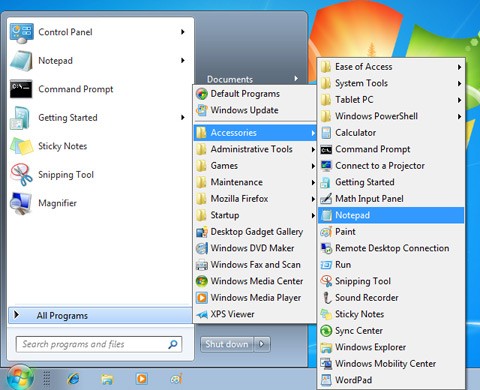Open Windows Explorer from the taskbar

point(107,379)
